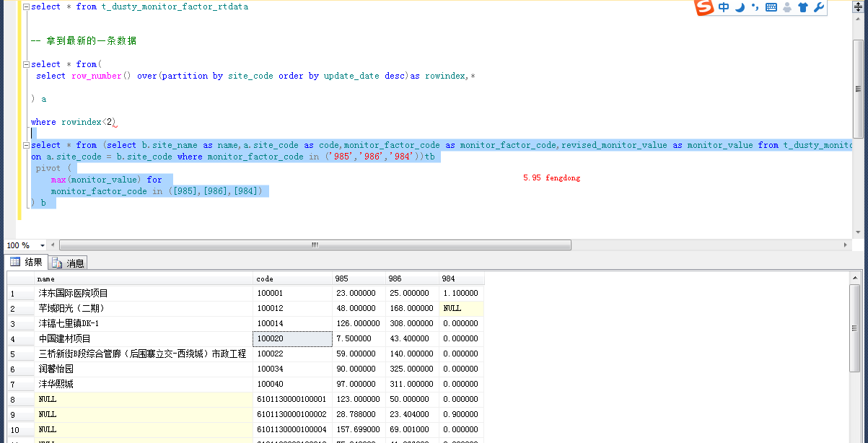Open the Sogou soft keyboard
The image size is (868, 443).
tap(771, 8)
